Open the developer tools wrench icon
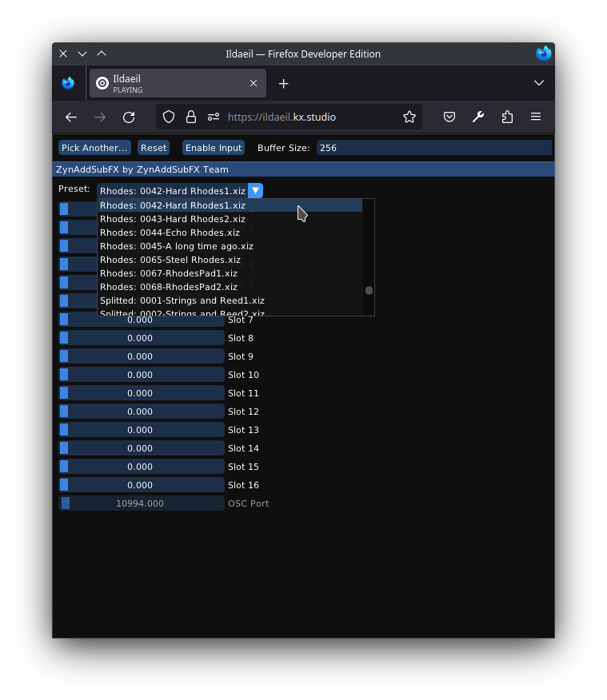The height and width of the screenshot is (700, 607). tap(478, 117)
